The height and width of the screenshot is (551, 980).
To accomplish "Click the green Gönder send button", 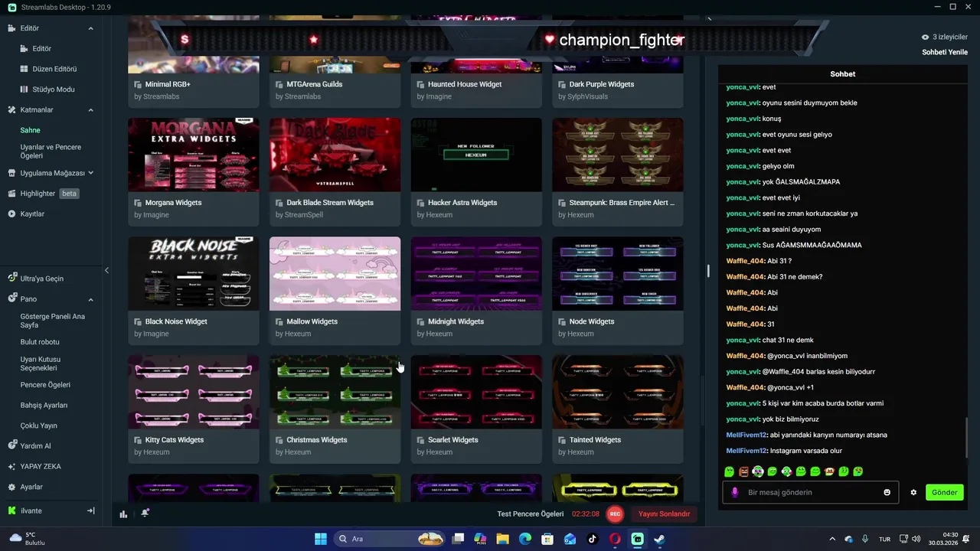I will tap(944, 492).
